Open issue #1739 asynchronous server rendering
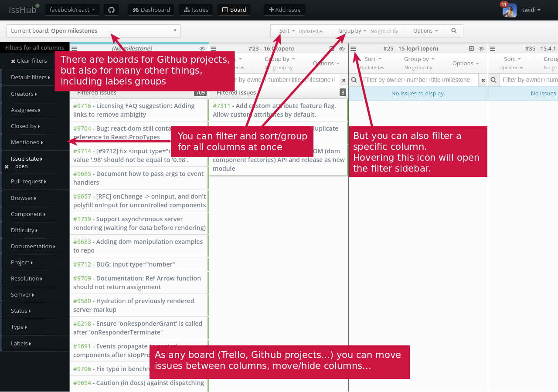Screen dimensions: 558x392 tap(139, 223)
